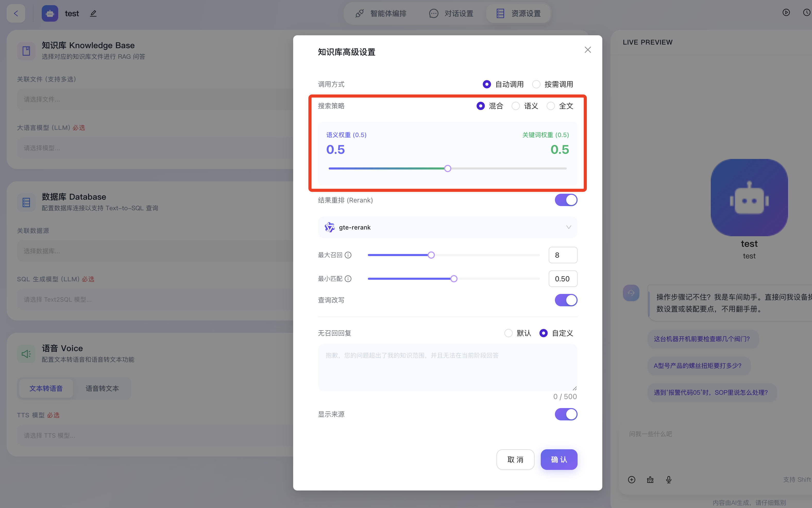
Task: Toggle the 结果重排 (Rerank) switch
Action: (x=566, y=200)
